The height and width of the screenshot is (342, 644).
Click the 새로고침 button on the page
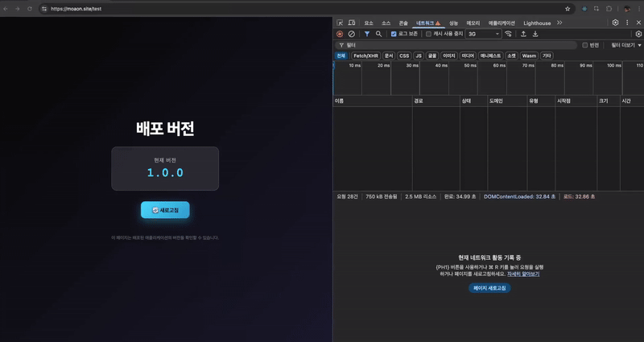(x=165, y=210)
